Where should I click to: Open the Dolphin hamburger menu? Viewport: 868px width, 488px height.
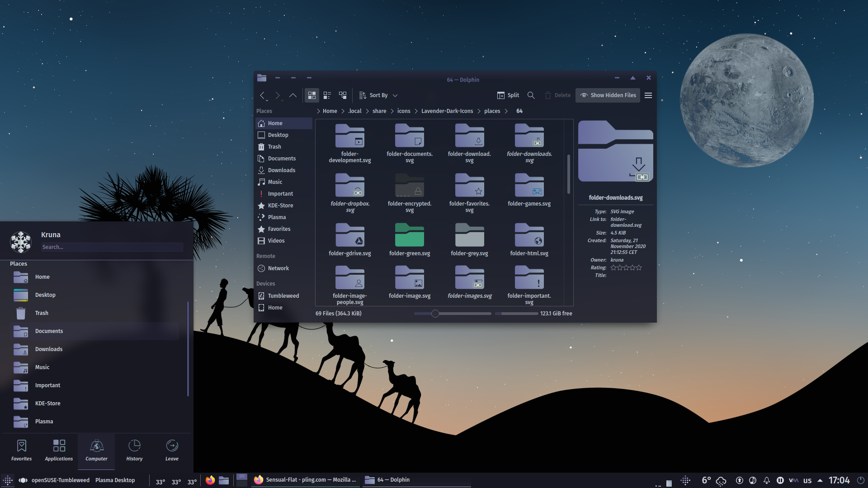[x=648, y=95]
